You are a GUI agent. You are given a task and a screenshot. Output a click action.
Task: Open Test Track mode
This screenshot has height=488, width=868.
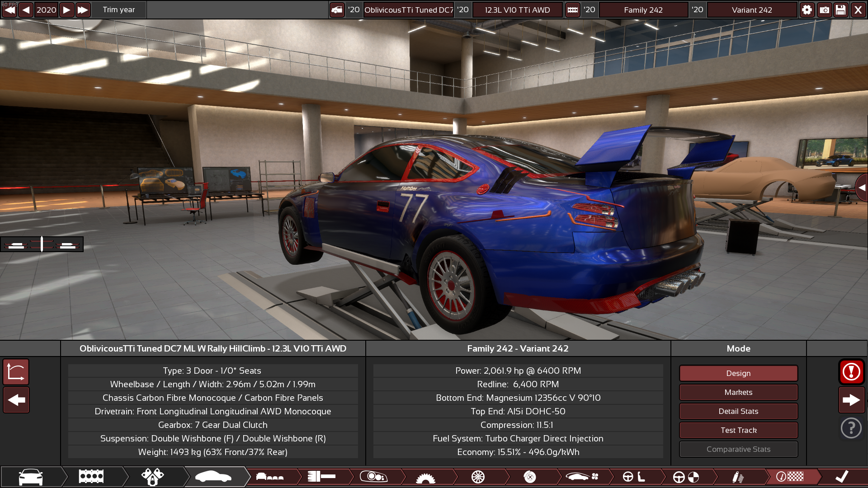click(738, 430)
